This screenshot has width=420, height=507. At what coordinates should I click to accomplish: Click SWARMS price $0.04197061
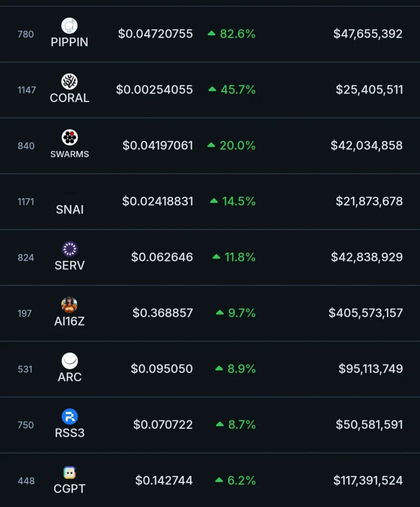tap(158, 146)
